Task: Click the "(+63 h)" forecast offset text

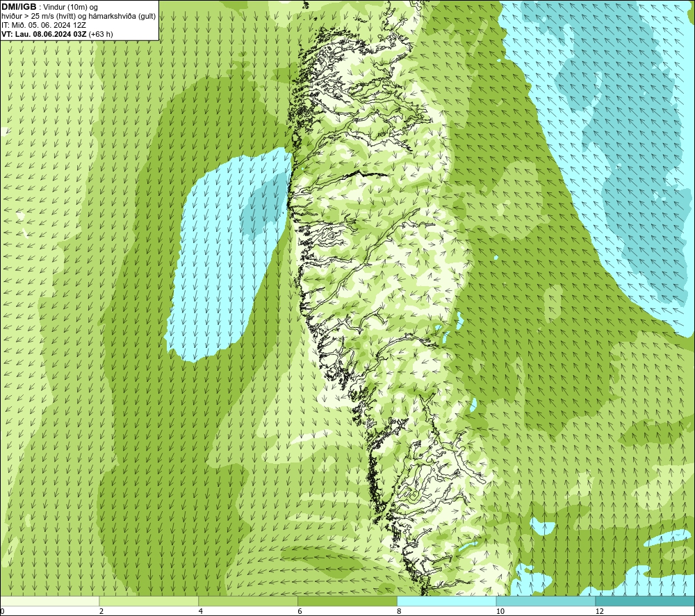Action: point(101,34)
